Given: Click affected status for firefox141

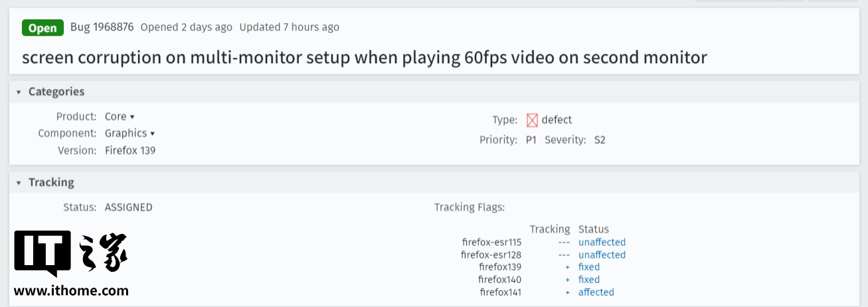Looking at the screenshot, I should point(596,292).
